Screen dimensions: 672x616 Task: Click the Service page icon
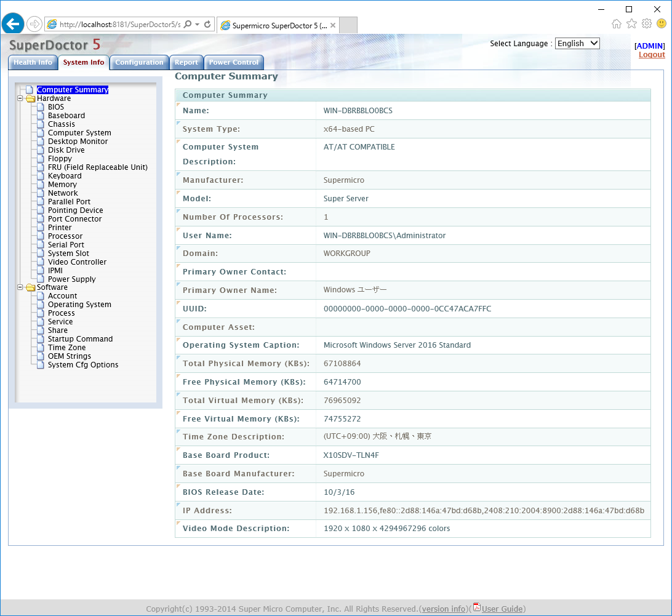(x=40, y=321)
